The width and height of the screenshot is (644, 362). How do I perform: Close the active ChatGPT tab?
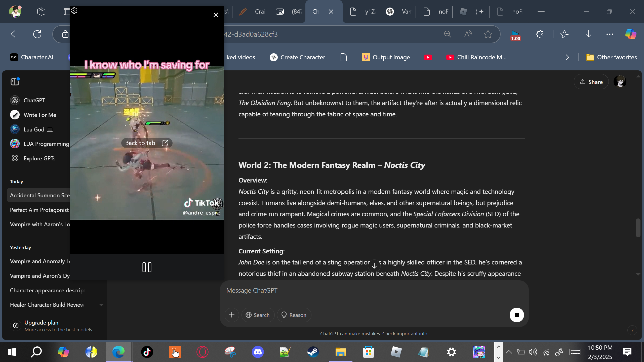pos(331,12)
